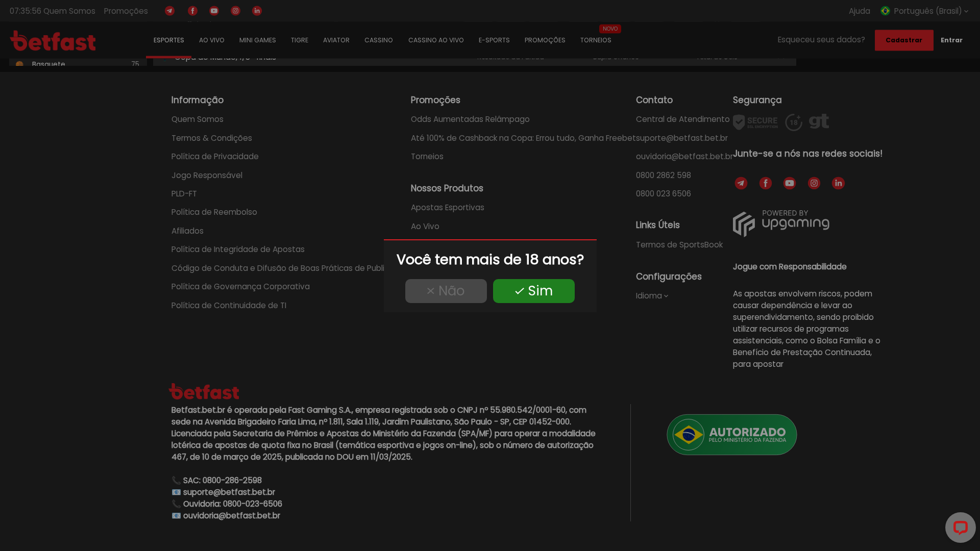Click the Upgaming powered-by logo
The height and width of the screenshot is (551, 980).
pyautogui.click(x=781, y=223)
